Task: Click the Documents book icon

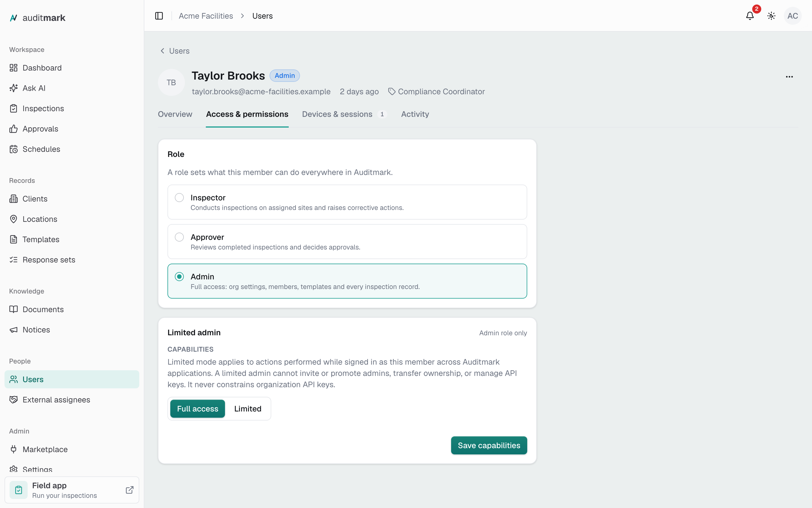Action: click(x=14, y=309)
